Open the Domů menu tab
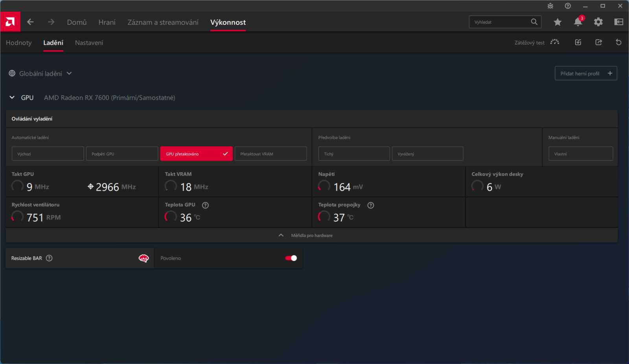 pos(77,22)
